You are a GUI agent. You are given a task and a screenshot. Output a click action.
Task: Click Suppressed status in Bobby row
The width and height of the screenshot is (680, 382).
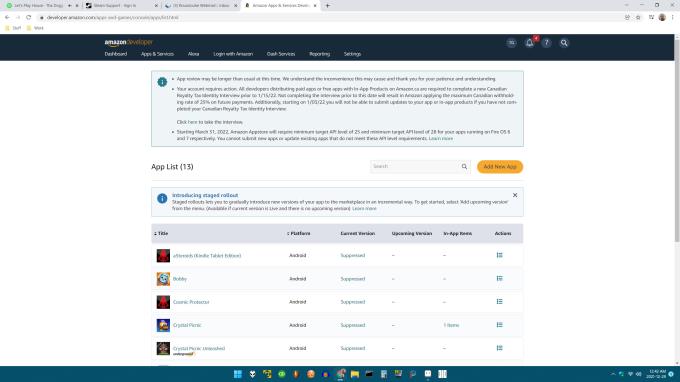pos(353,279)
